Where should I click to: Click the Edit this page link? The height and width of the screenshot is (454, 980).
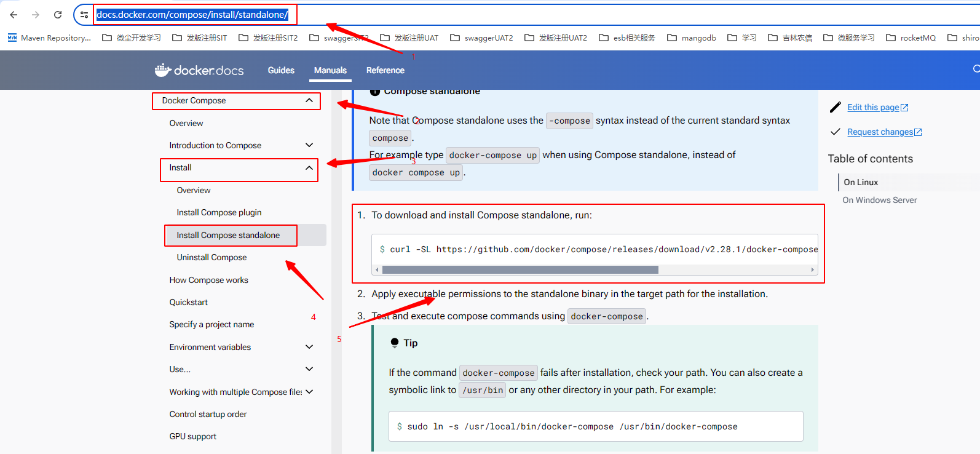(x=877, y=107)
